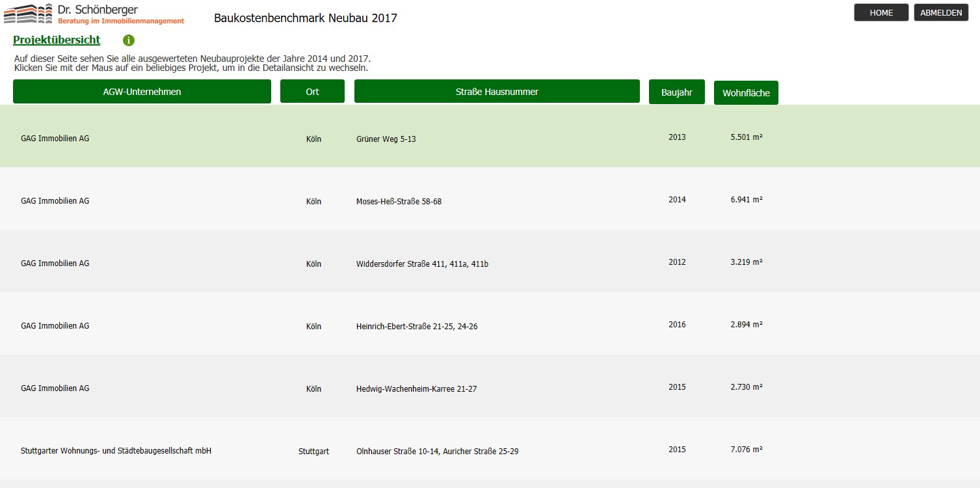
Task: Click GAG Immobilien AG in Hedwig-Wachenheim-Karree row
Action: click(55, 388)
